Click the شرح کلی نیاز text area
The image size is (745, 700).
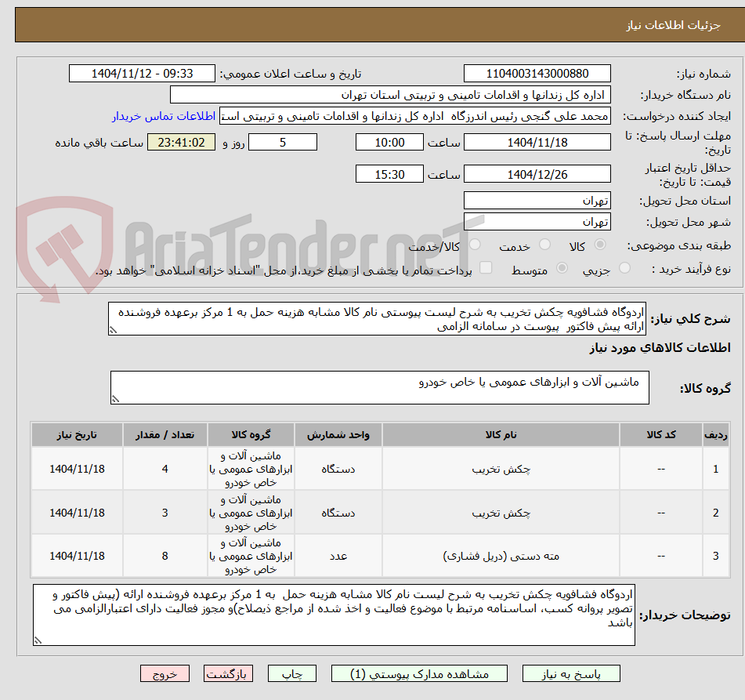pos(378,318)
